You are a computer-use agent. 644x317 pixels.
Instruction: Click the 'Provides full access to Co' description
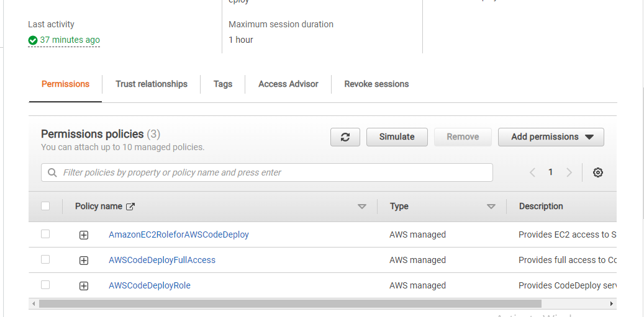pos(568,260)
